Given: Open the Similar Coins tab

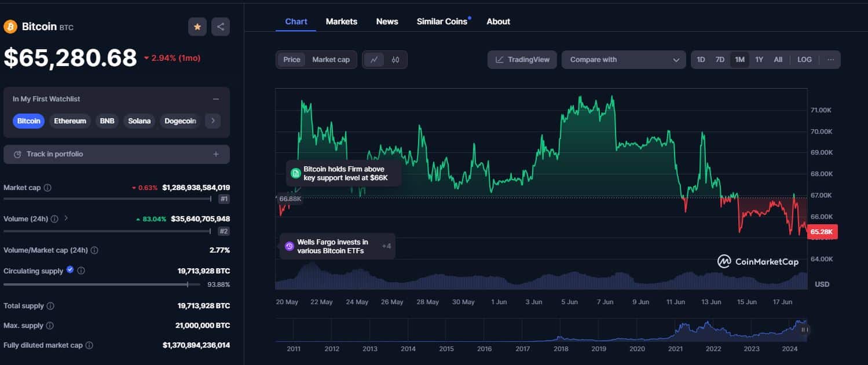Looking at the screenshot, I should point(442,21).
